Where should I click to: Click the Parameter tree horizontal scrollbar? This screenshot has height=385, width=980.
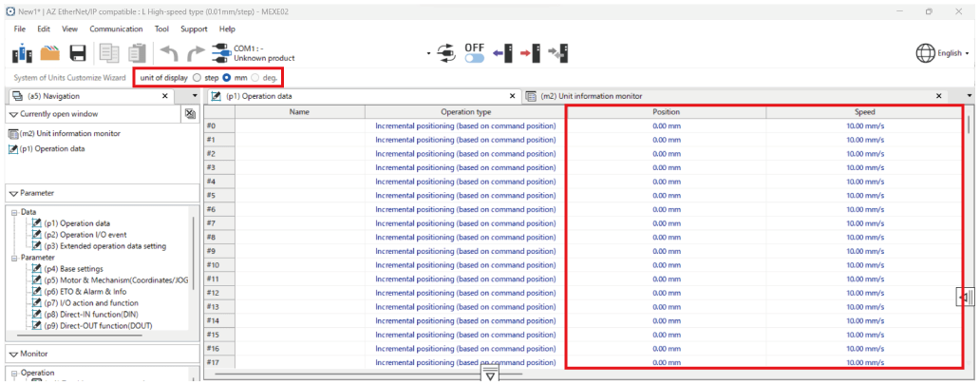click(80, 336)
